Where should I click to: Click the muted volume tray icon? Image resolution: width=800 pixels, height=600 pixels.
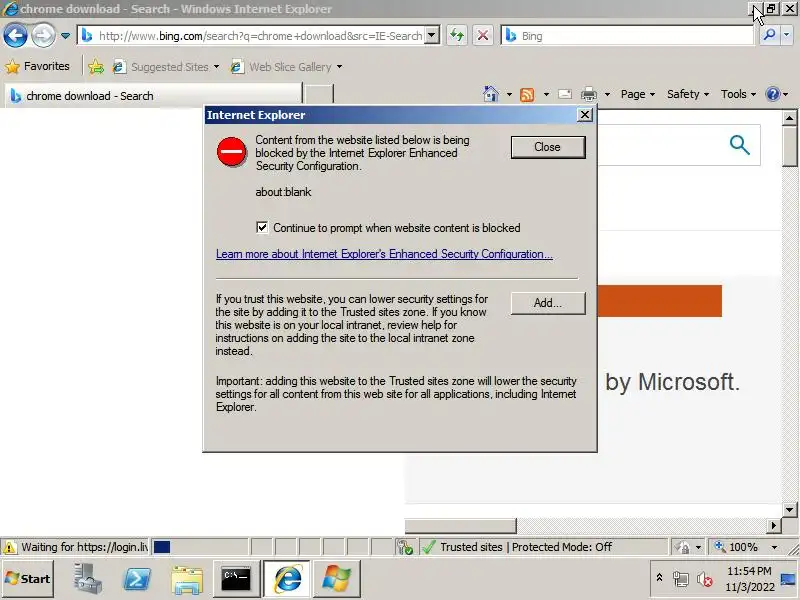coord(705,579)
